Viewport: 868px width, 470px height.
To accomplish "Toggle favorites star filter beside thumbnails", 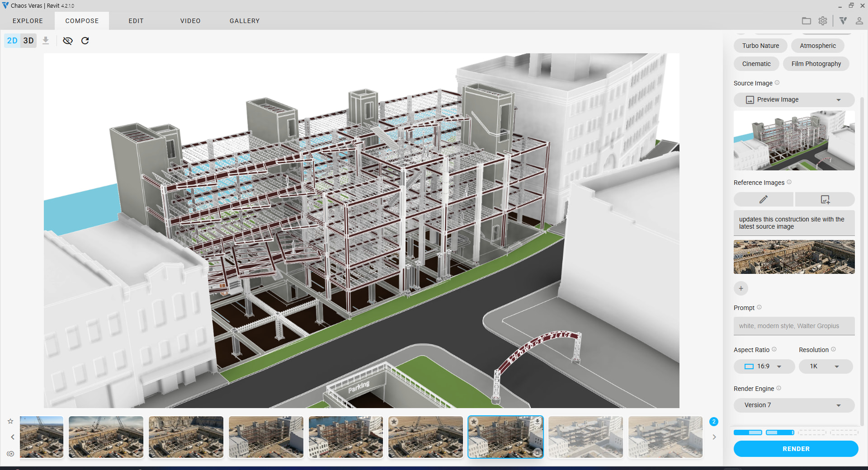I will coord(10,421).
